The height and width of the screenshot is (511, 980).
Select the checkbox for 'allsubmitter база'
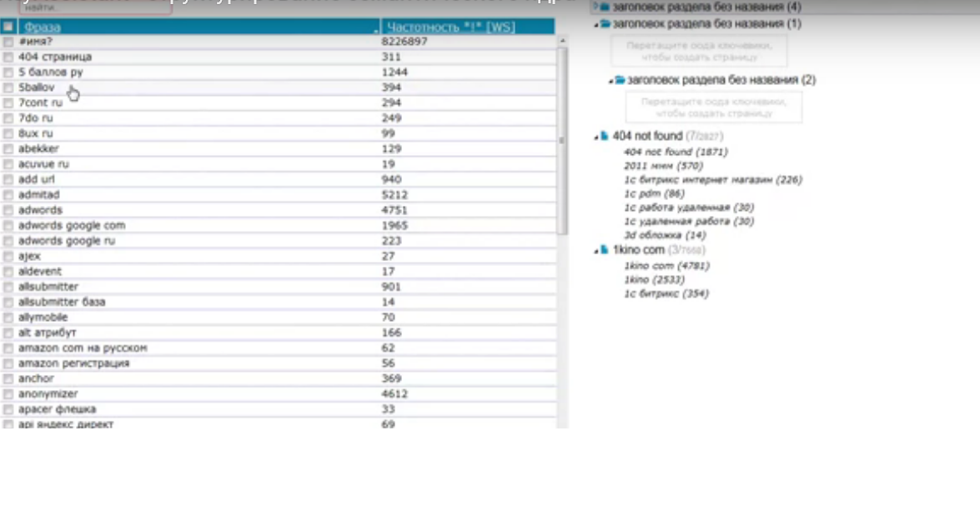click(x=8, y=303)
